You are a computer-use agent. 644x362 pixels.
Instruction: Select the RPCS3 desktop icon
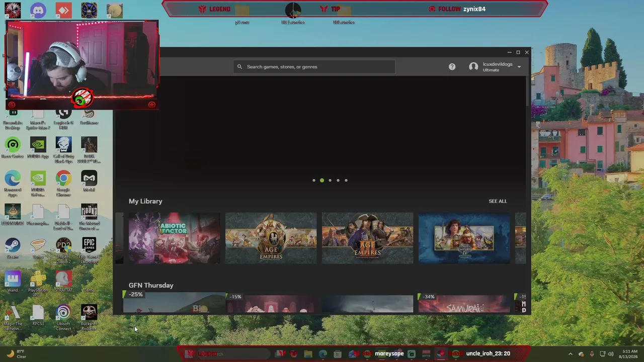(x=38, y=316)
